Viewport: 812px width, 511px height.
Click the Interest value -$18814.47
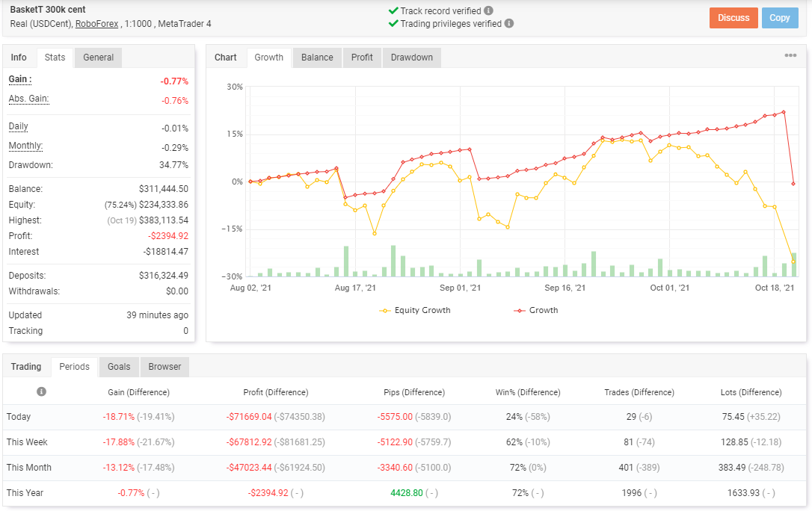(166, 252)
